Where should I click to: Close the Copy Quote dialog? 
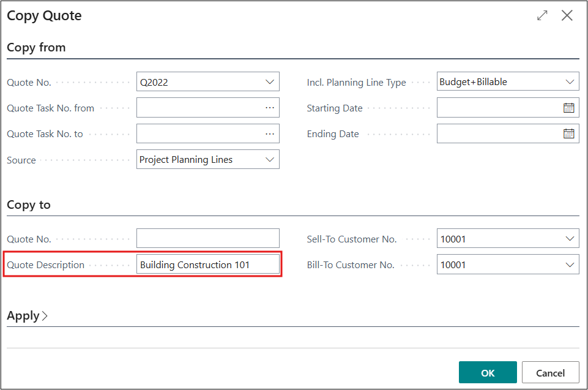567,16
